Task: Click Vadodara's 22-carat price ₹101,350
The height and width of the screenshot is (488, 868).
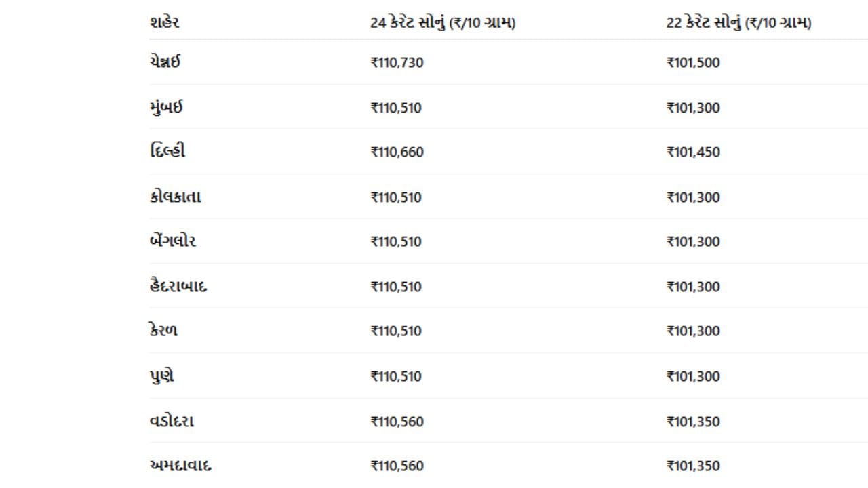Action: click(693, 421)
